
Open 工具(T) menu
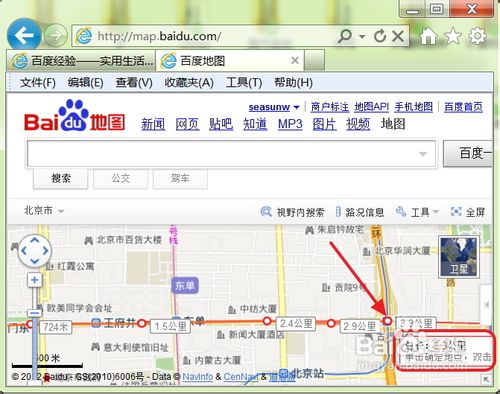click(x=244, y=82)
